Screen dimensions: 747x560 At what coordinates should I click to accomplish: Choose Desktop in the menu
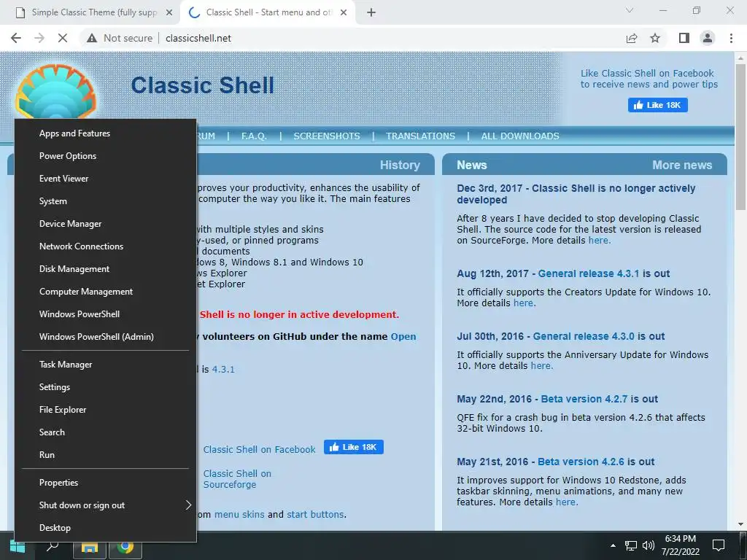click(105, 528)
